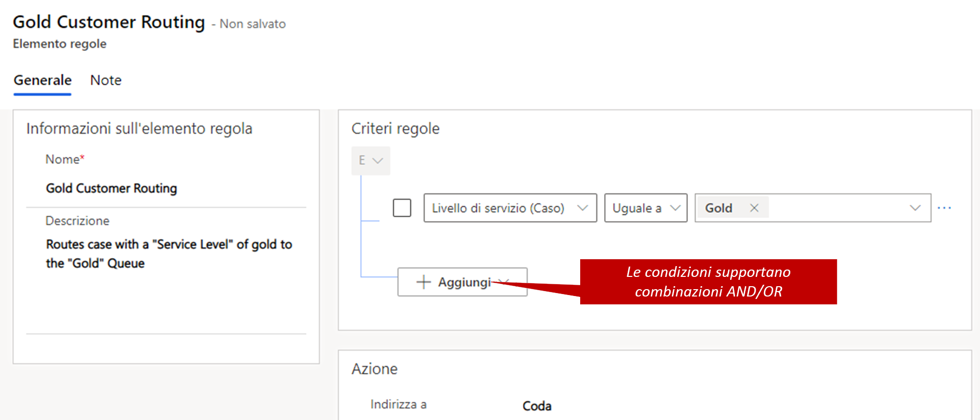Expand the value list chevron beside Gold

pyautogui.click(x=915, y=208)
